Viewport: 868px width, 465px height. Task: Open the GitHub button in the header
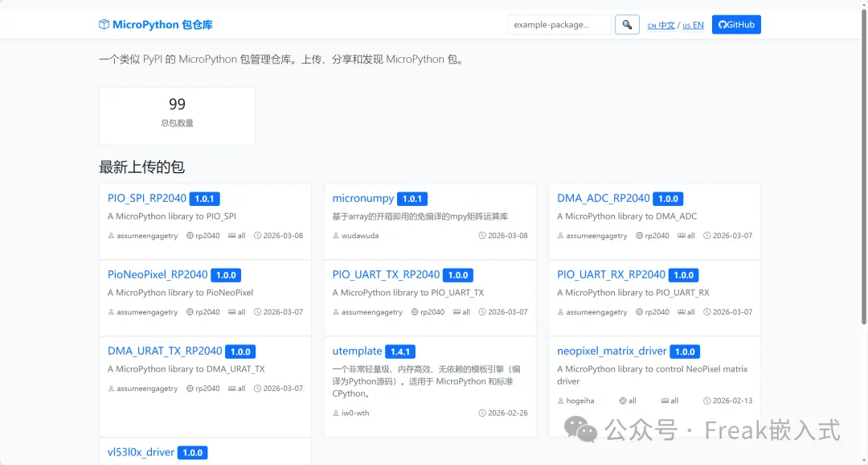tap(736, 24)
